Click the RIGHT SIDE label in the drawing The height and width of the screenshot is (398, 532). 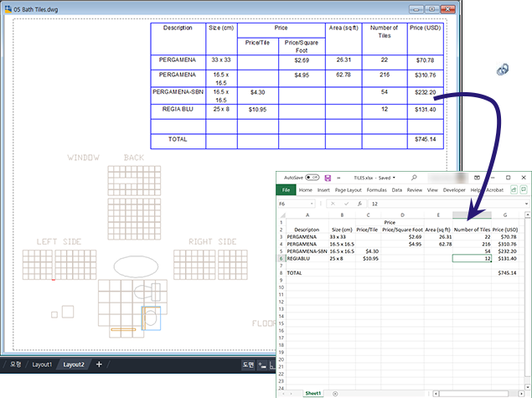point(213,241)
